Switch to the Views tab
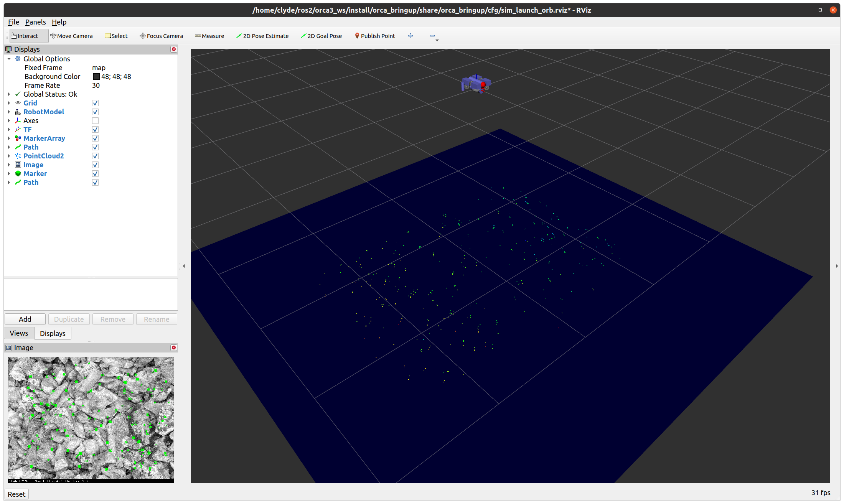 click(x=19, y=333)
